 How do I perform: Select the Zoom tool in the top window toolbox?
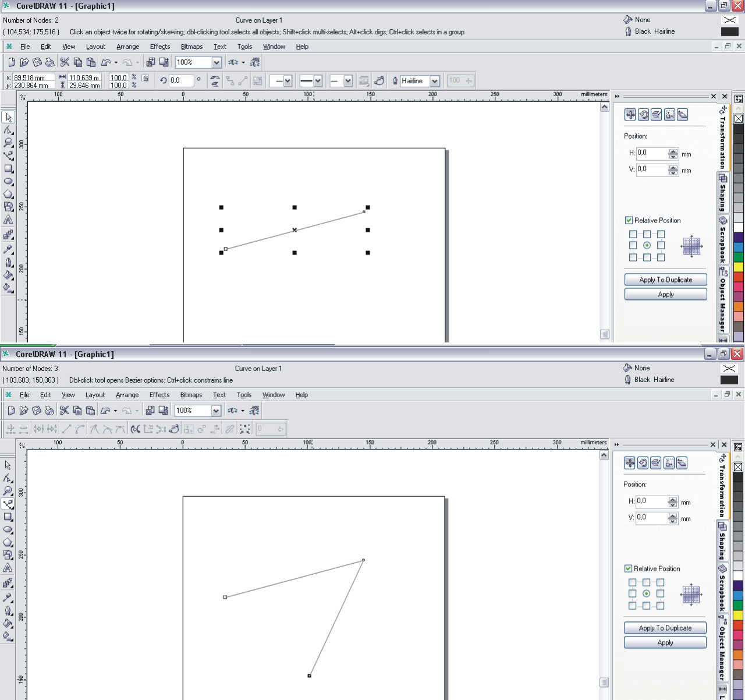point(8,143)
